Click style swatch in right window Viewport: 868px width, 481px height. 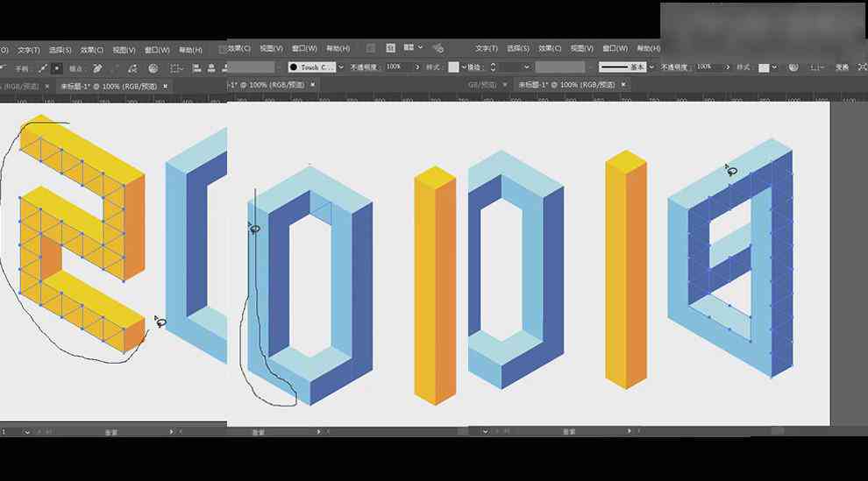[764, 67]
